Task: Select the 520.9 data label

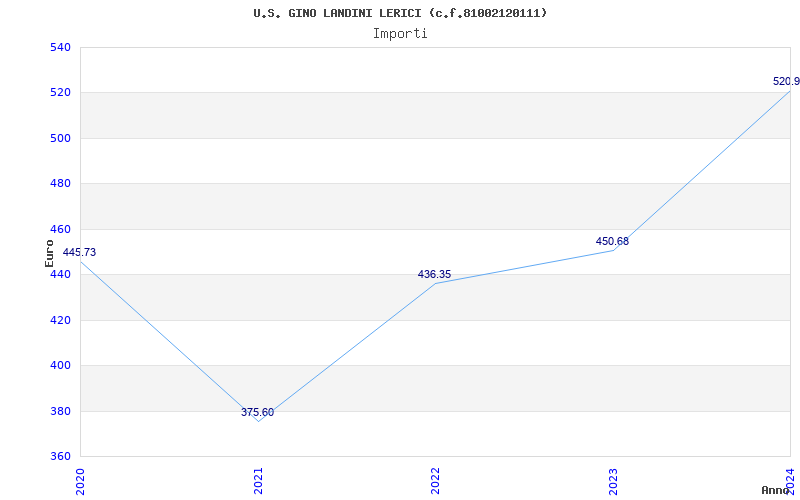Action: (x=786, y=82)
